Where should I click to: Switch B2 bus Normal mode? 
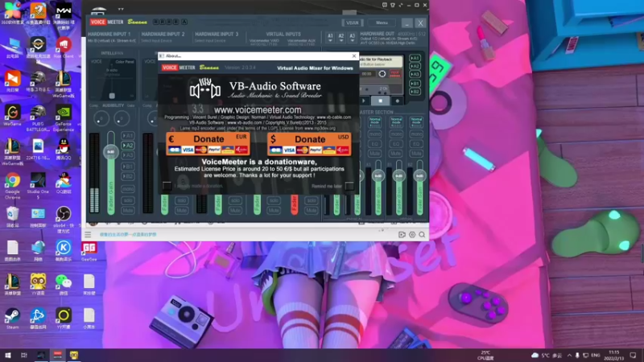(416, 121)
